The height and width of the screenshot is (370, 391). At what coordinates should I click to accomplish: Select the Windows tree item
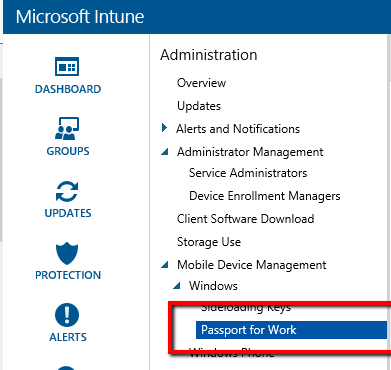coord(213,286)
